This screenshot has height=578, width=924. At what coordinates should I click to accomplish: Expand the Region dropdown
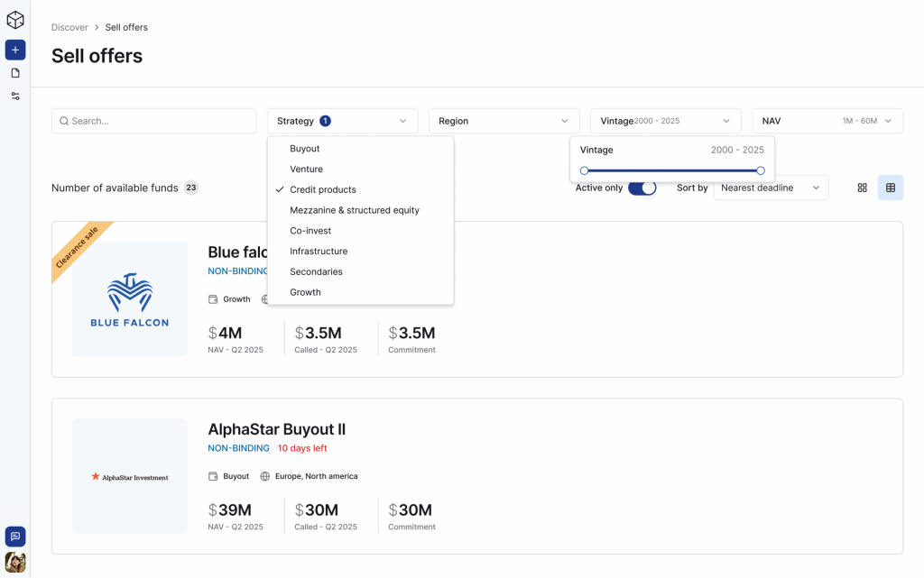(x=504, y=121)
